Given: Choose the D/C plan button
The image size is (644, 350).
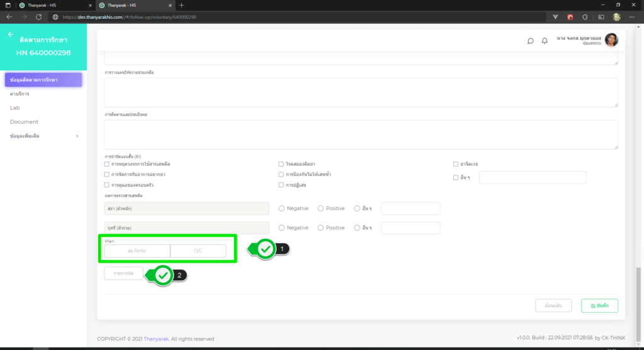Looking at the screenshot, I should click(x=198, y=251).
